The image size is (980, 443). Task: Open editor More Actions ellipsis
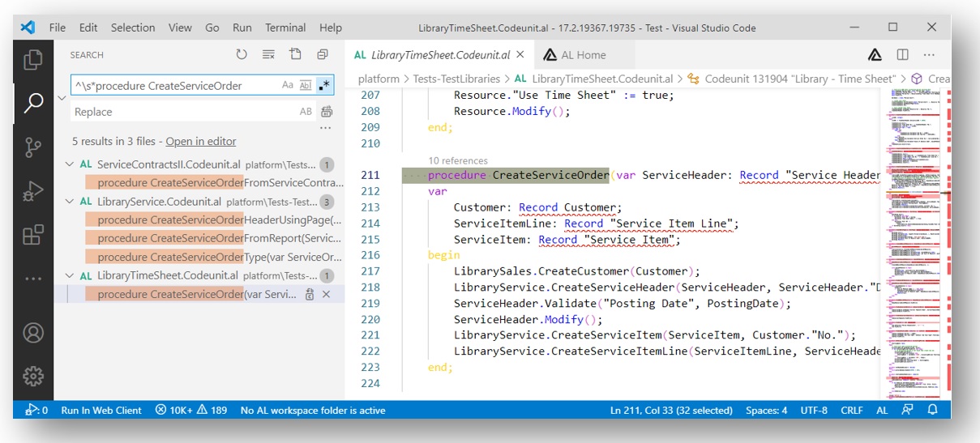click(930, 55)
